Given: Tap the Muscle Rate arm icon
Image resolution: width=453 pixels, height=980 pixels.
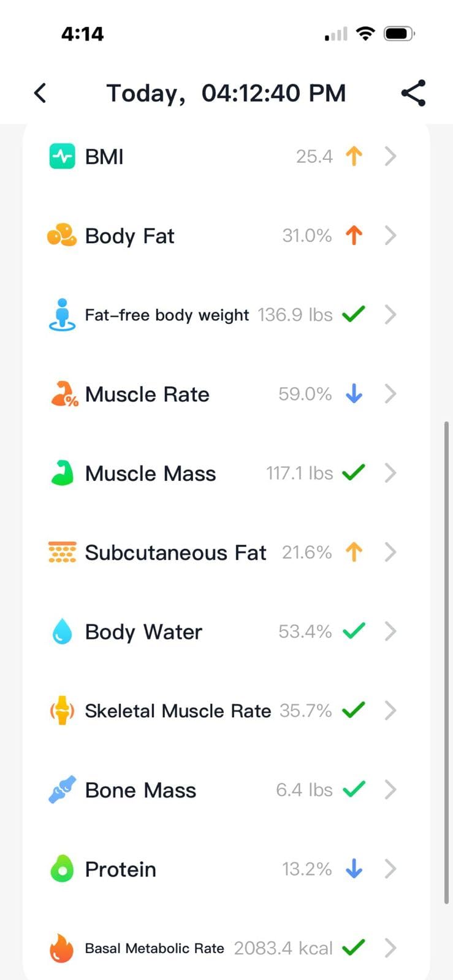Looking at the screenshot, I should click(64, 394).
